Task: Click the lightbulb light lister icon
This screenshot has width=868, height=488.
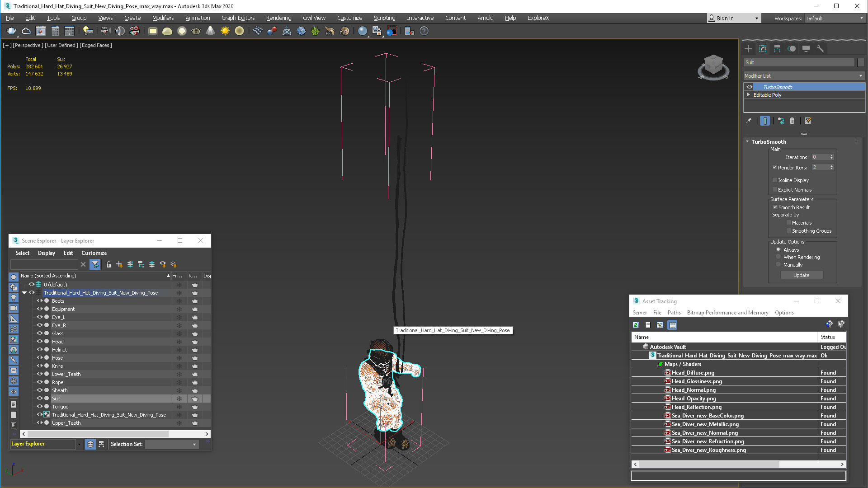Action: pyautogui.click(x=88, y=31)
